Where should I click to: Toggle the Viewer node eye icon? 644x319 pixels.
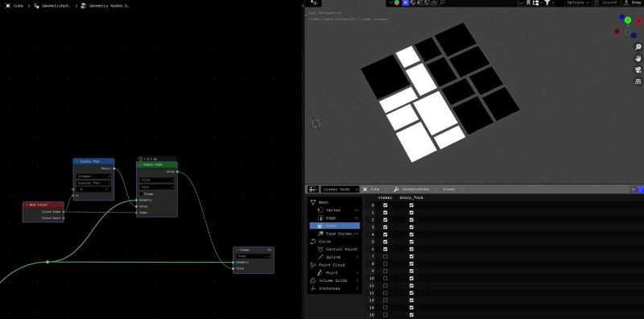270,250
